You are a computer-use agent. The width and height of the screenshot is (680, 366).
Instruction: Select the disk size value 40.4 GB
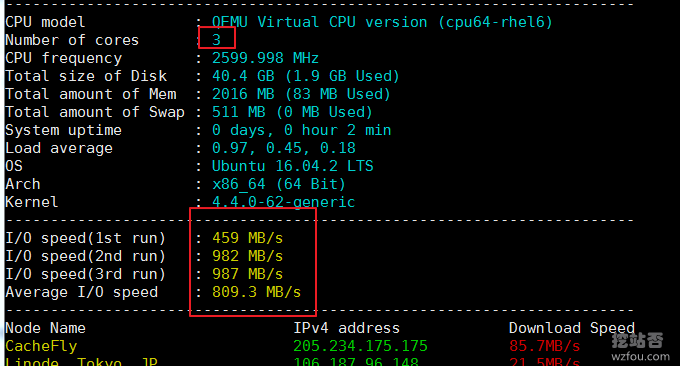point(243,76)
